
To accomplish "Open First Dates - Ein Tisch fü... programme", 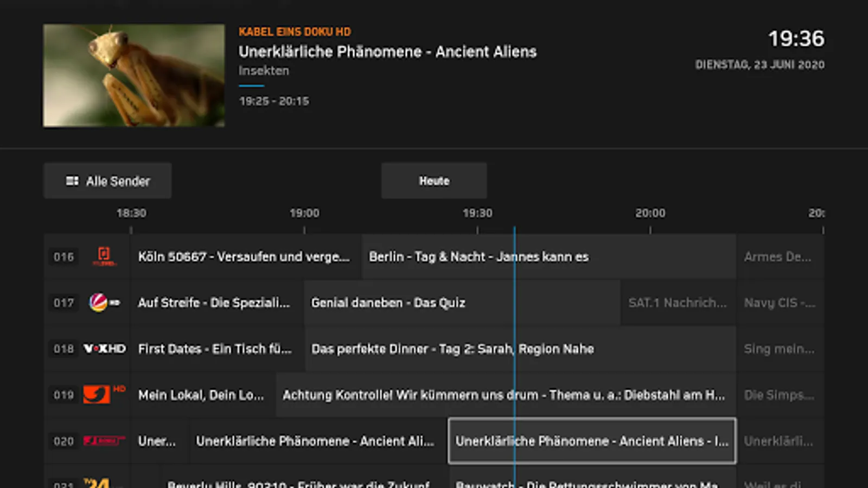I will [218, 349].
